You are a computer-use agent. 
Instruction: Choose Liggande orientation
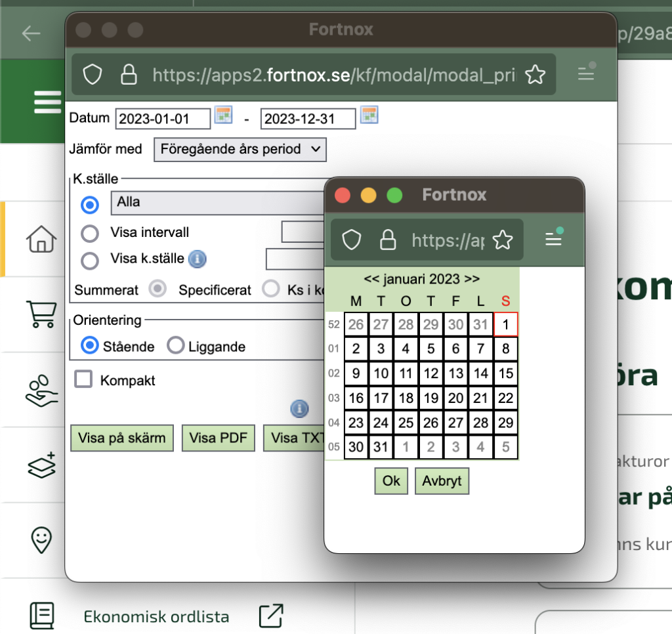pyautogui.click(x=176, y=345)
